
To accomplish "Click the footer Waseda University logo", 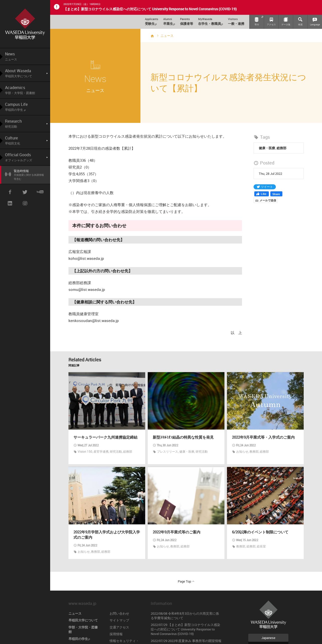I will (268, 614).
